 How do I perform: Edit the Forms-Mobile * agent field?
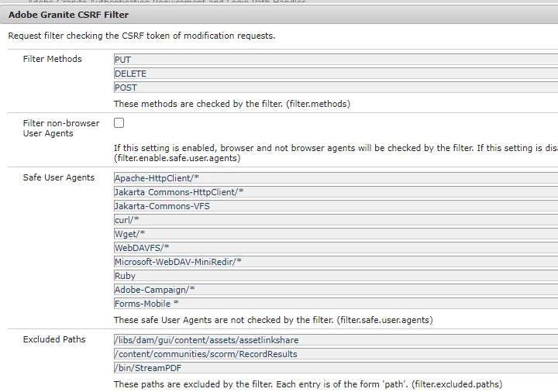click(336, 304)
